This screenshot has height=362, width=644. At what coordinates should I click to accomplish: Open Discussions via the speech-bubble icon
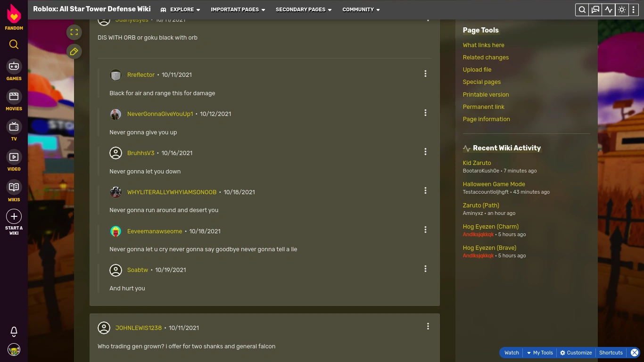(x=595, y=9)
